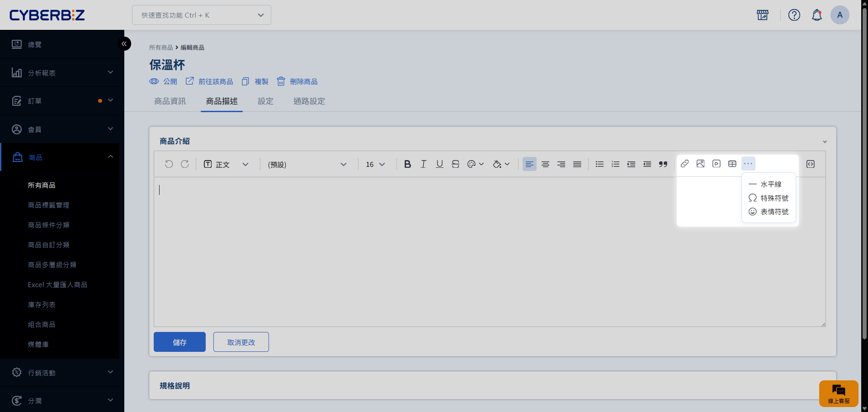The height and width of the screenshot is (412, 868).
Task: Toggle underline formatting
Action: (439, 164)
